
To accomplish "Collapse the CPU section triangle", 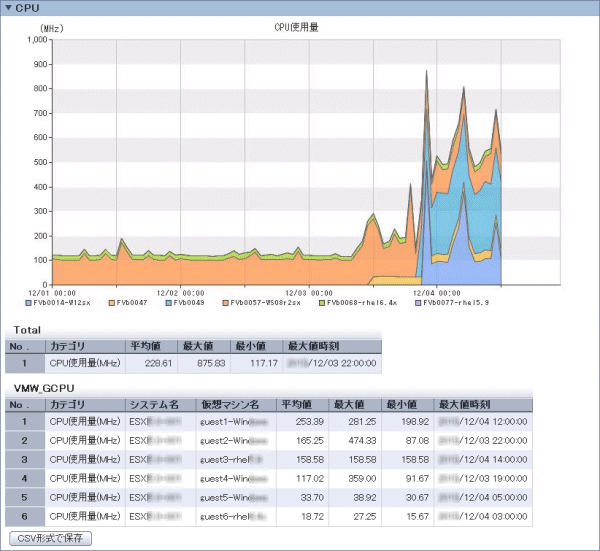I will pyautogui.click(x=8, y=8).
